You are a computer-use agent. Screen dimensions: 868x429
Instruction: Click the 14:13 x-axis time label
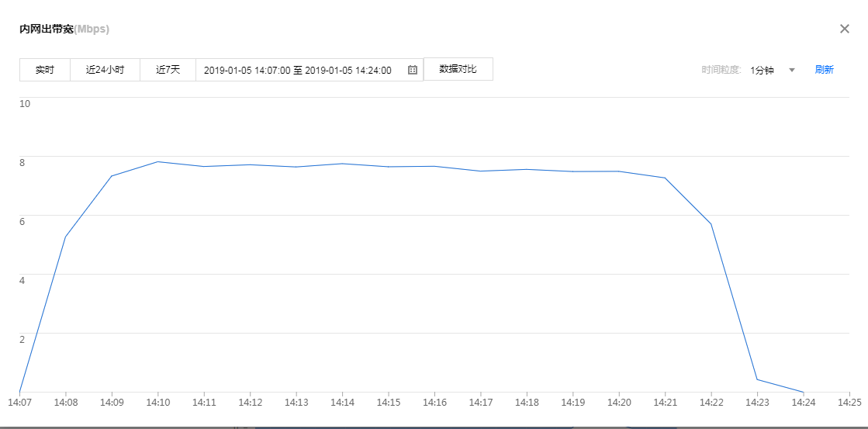click(296, 403)
